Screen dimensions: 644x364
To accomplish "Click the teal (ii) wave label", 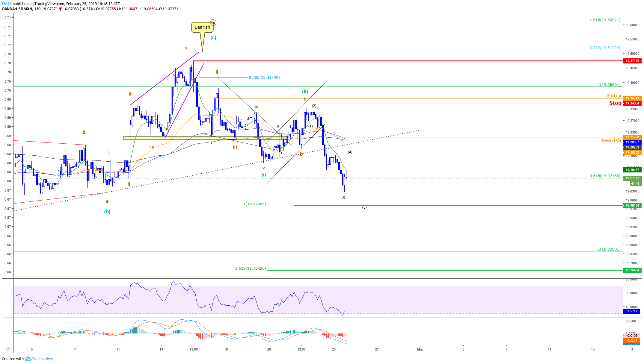I will click(305, 92).
